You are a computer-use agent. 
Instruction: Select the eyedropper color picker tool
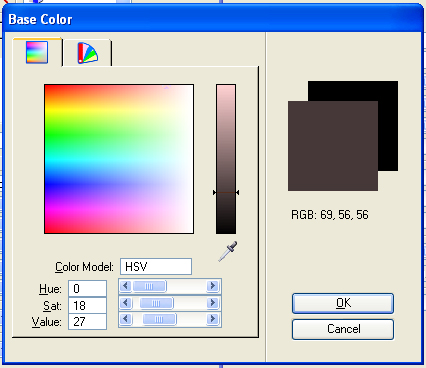tap(228, 251)
